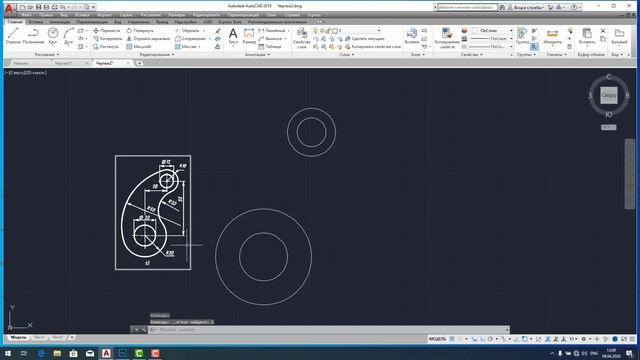Expand the Слои panel

[347, 55]
